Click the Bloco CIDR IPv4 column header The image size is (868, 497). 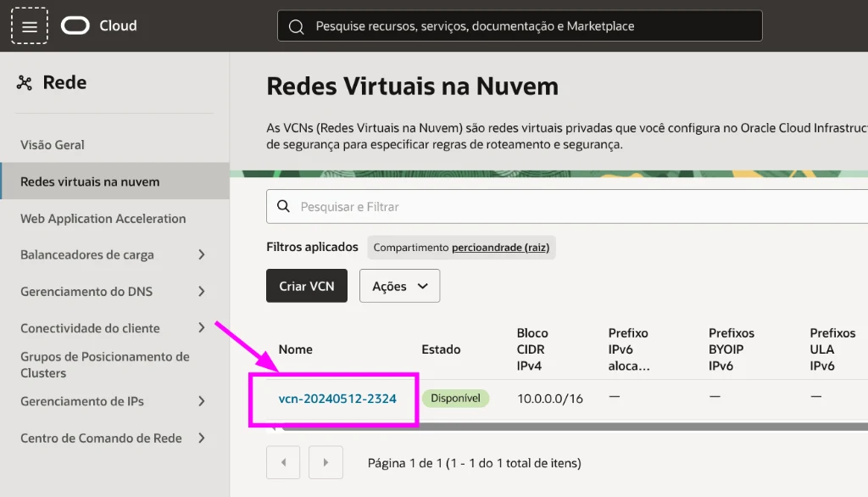tap(532, 349)
